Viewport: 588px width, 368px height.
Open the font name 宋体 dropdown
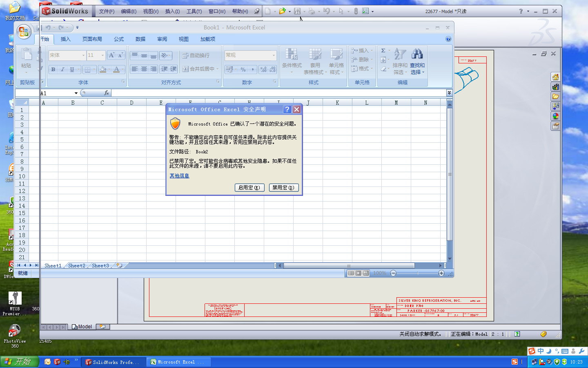[x=83, y=55]
